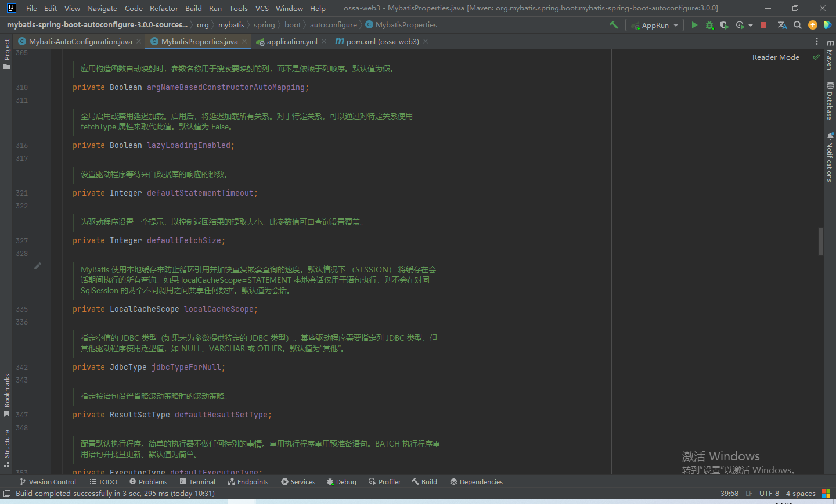Close the pom.xml (ossa-web3) tab
The width and height of the screenshot is (836, 504).
[x=425, y=41]
